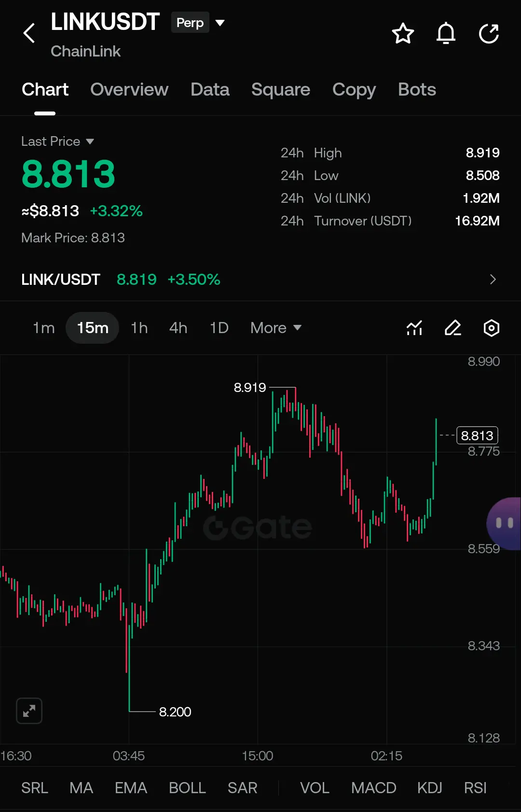Viewport: 521px width, 812px height.
Task: Tap the 24h Vol value 1.92M
Action: [481, 198]
